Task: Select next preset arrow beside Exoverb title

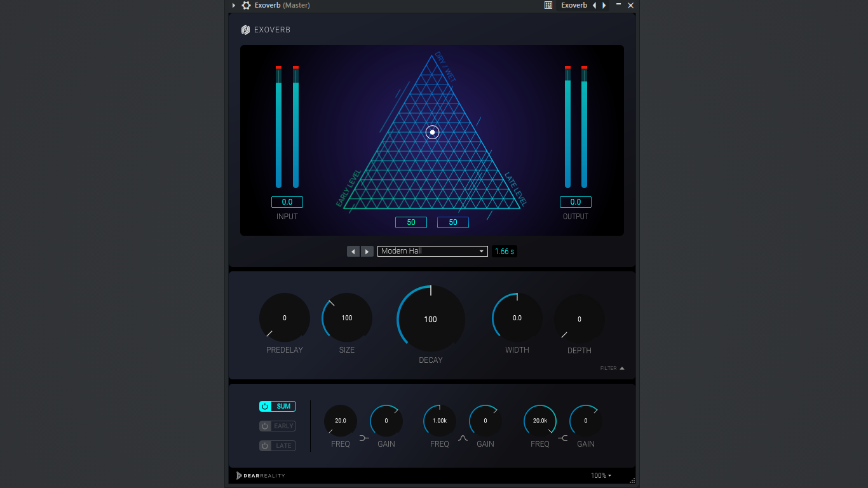Action: (x=604, y=5)
